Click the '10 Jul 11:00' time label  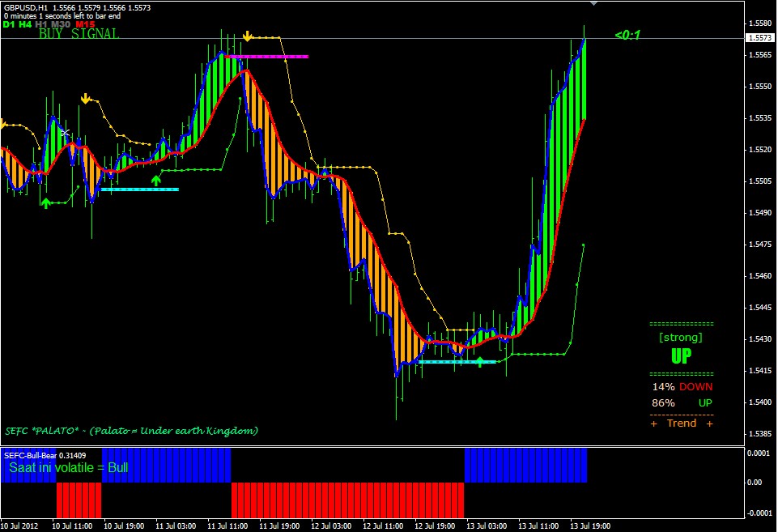tap(72, 526)
